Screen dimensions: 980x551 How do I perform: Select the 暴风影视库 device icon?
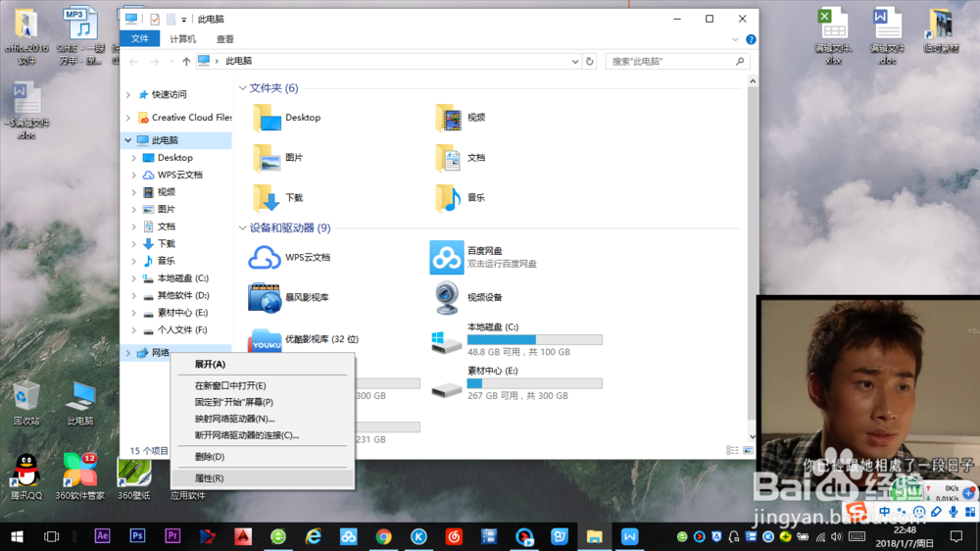pos(265,298)
